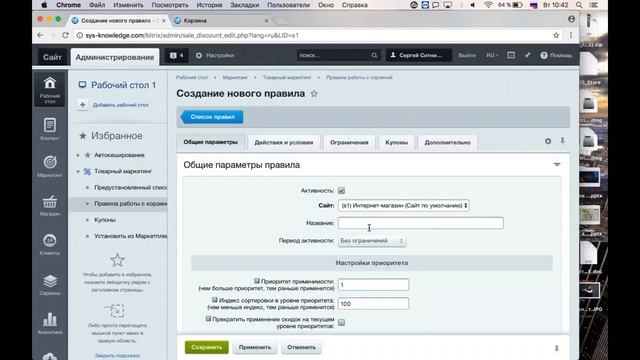Toggle the Активность checkbox
This screenshot has height=360, width=640.
point(342,191)
